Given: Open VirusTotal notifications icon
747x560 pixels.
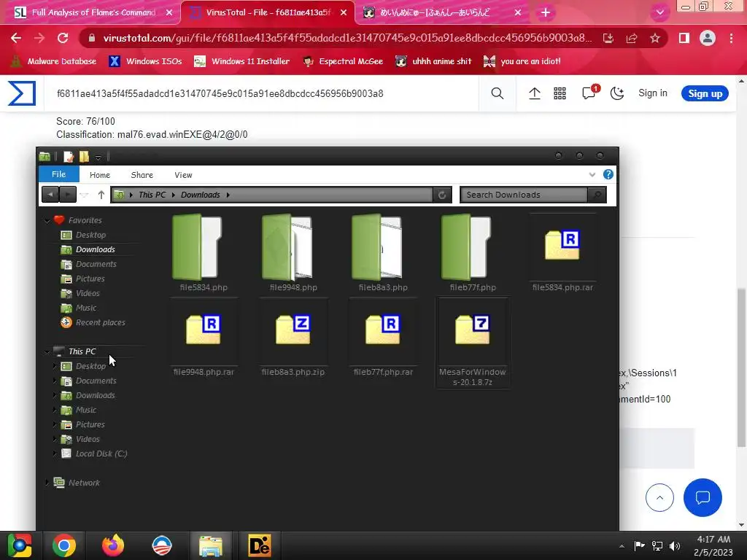Looking at the screenshot, I should 589,93.
